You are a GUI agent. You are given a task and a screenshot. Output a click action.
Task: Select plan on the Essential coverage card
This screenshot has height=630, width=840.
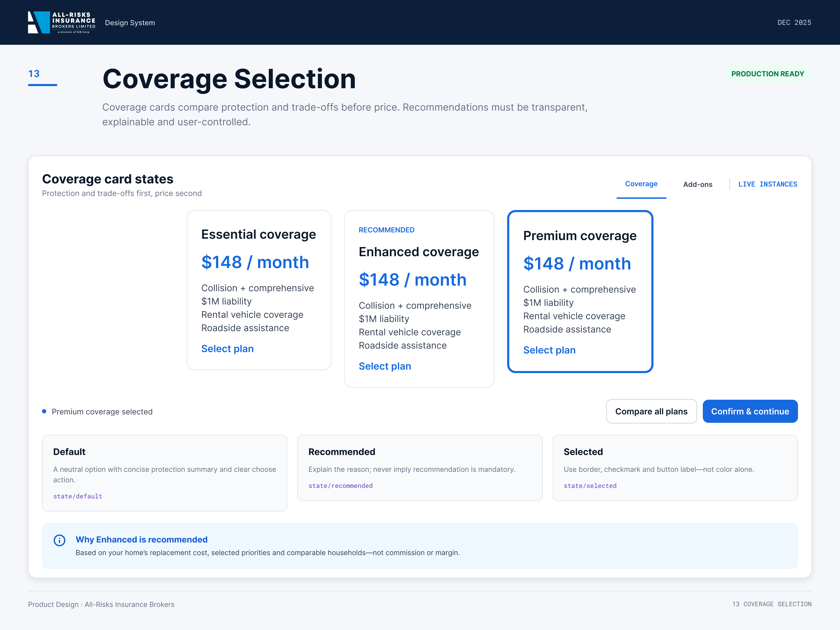click(227, 349)
